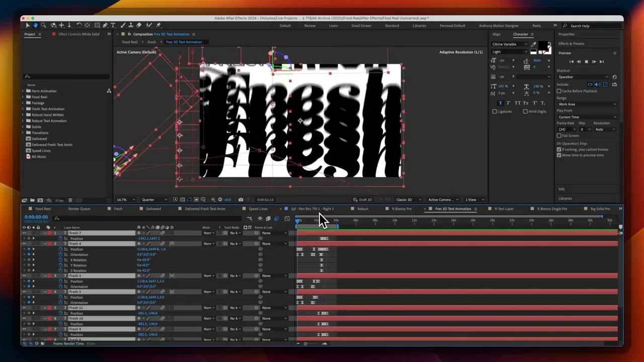Switch to the Align panel tab
644x362 pixels.
[497, 34]
